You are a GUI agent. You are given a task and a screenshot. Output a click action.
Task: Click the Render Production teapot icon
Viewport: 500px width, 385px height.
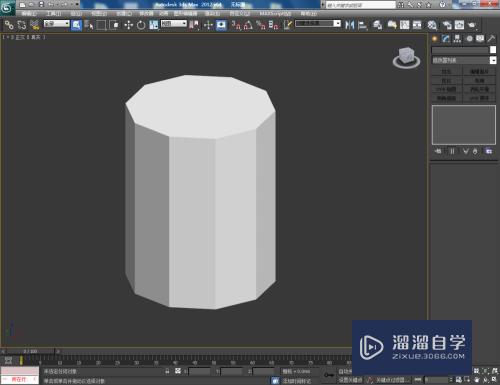point(472,25)
